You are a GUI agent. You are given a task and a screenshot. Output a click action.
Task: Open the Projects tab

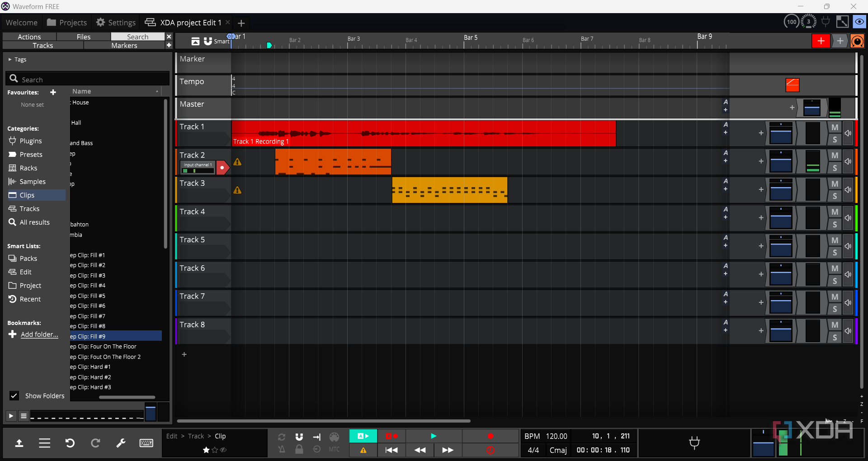pyautogui.click(x=67, y=23)
